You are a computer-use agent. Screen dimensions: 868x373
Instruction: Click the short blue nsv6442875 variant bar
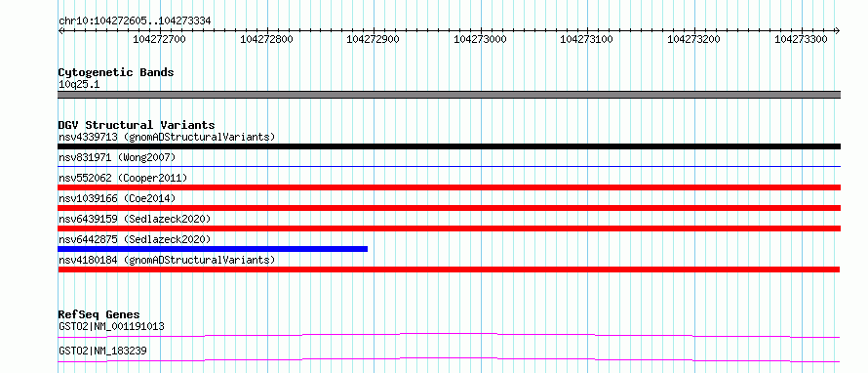coord(213,249)
